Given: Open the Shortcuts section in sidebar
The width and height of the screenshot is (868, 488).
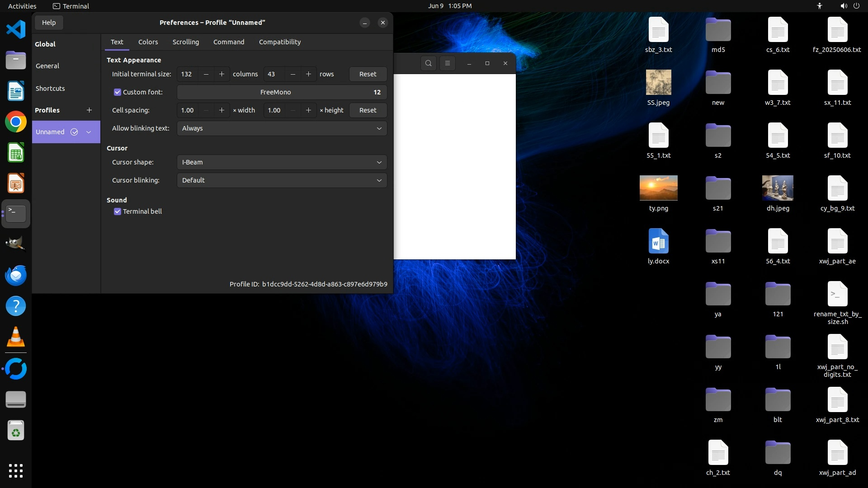Looking at the screenshot, I should pos(50,89).
